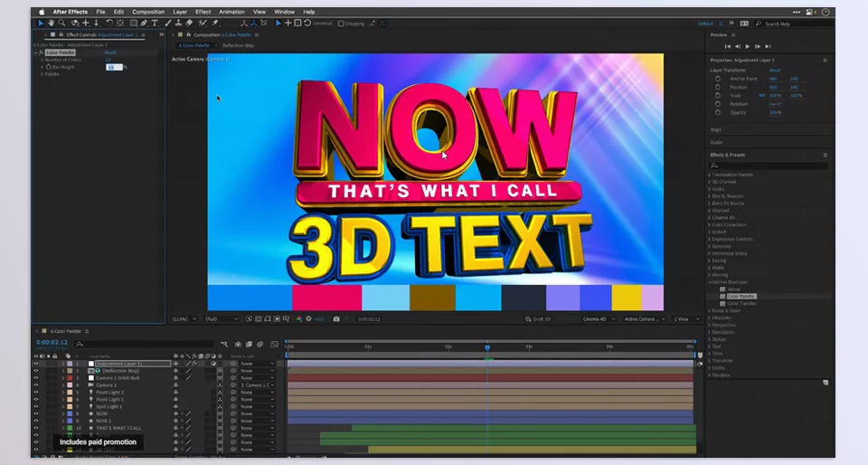Expand Animation Presets folder in Effects & Presets

point(709,175)
